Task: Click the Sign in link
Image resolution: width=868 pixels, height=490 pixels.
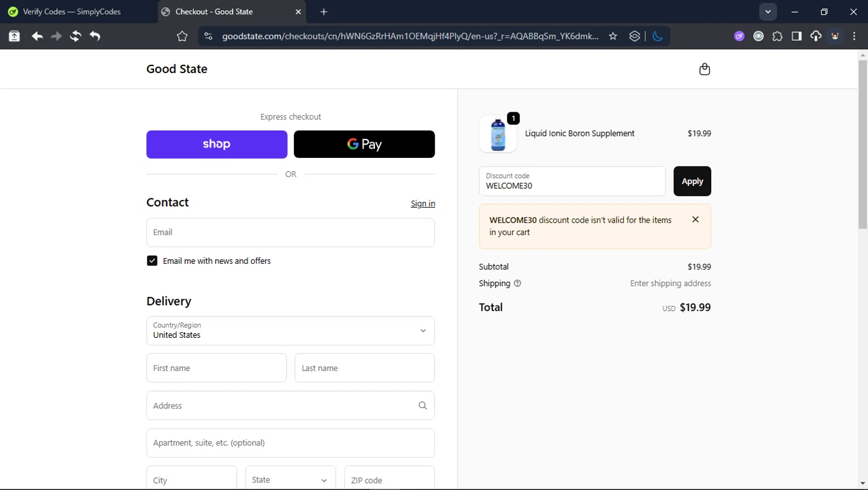Action: click(x=423, y=204)
